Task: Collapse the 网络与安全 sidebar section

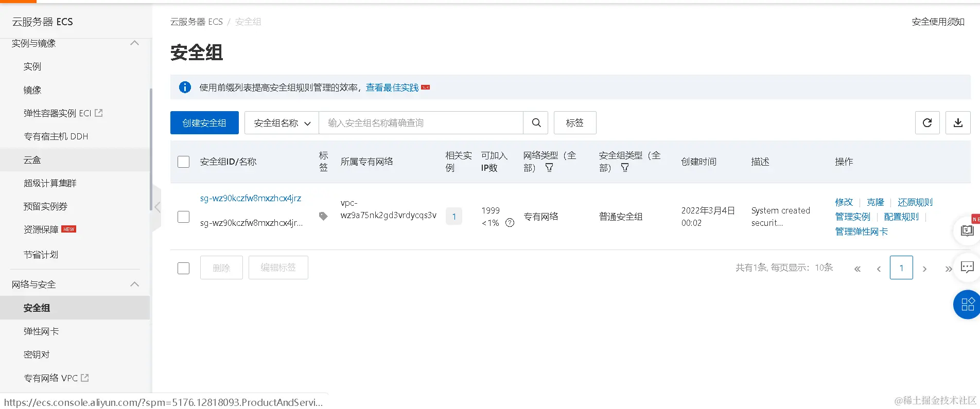Action: (x=134, y=284)
